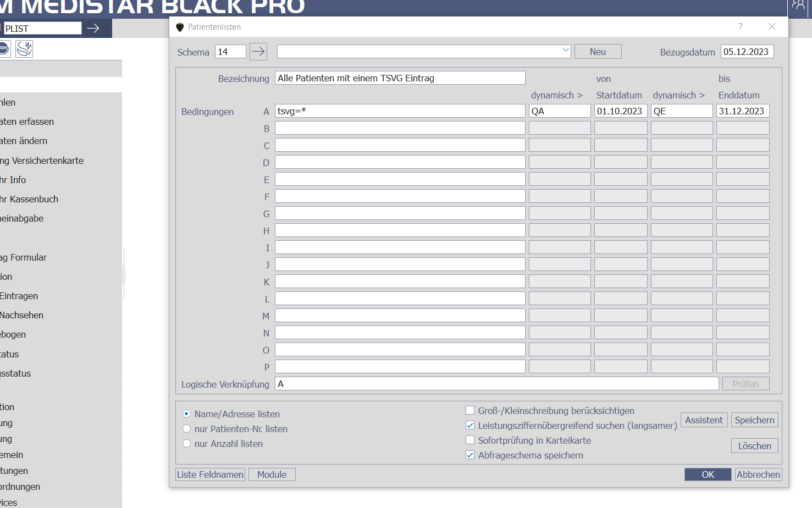Click the 'dynamisch >' header above QA

click(x=556, y=95)
